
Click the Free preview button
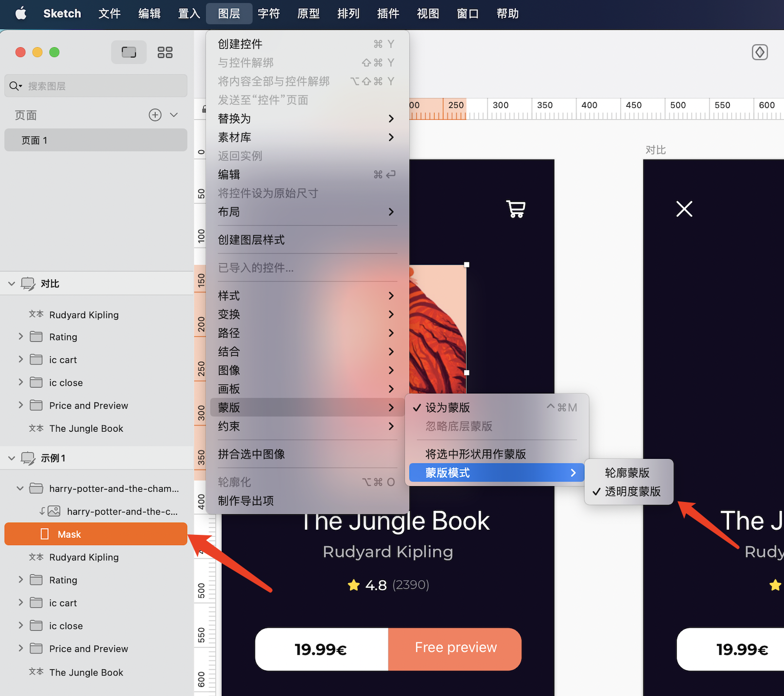tap(455, 649)
